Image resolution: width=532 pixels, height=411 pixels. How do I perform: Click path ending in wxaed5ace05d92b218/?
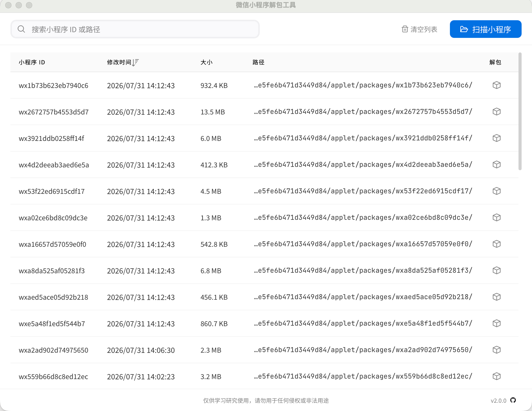coord(363,297)
